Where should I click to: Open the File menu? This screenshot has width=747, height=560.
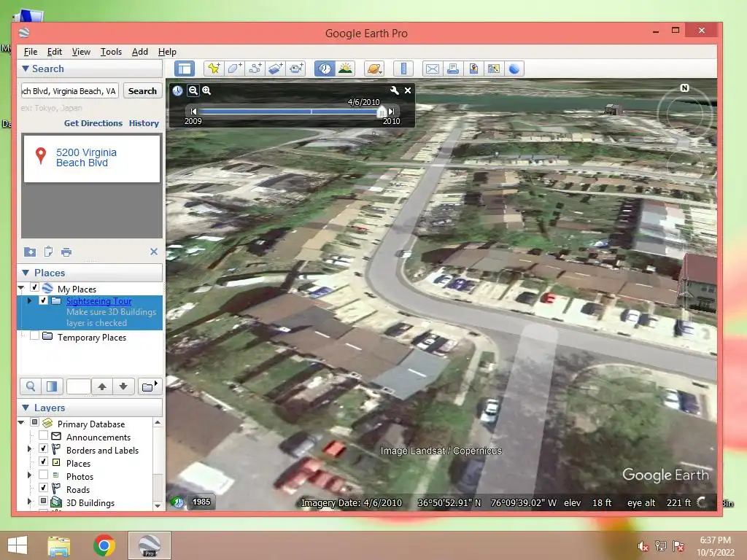coord(31,52)
